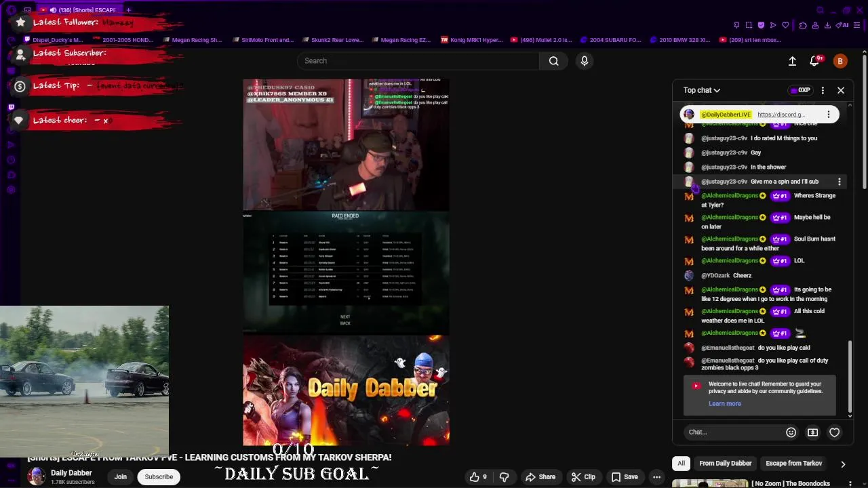868x488 pixels.
Task: Open options for 'Give me a spin' message
Action: 840,182
